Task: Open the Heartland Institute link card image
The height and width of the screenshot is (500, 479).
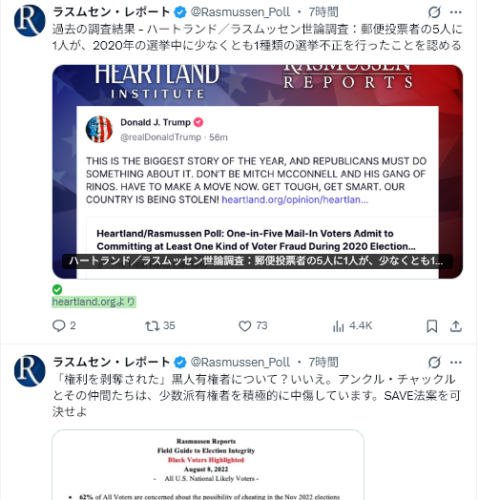Action: click(257, 172)
